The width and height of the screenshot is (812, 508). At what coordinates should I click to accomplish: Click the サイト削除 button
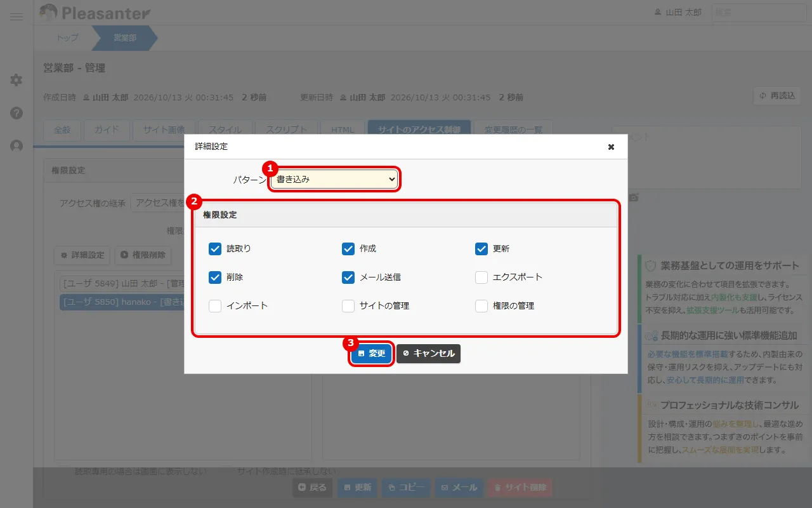pyautogui.click(x=520, y=488)
